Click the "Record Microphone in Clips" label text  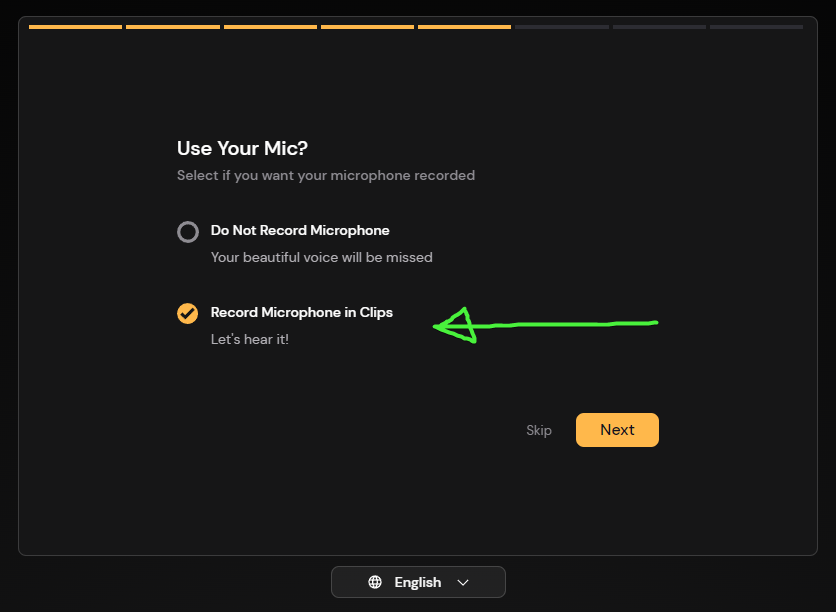pos(301,312)
